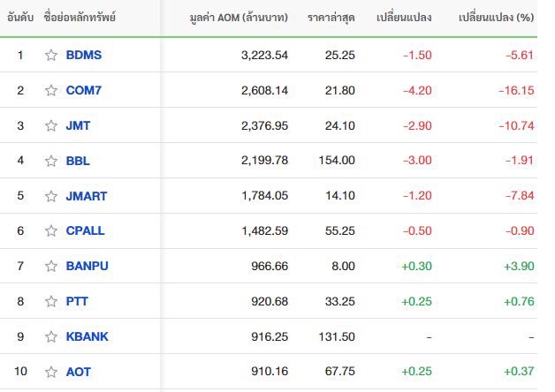Click the JMT ticker link

pyautogui.click(x=78, y=125)
